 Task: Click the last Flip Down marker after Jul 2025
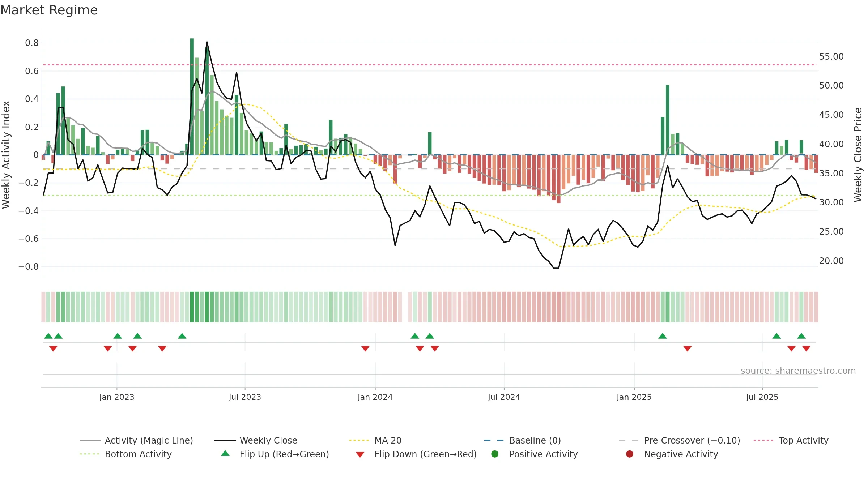(x=806, y=348)
